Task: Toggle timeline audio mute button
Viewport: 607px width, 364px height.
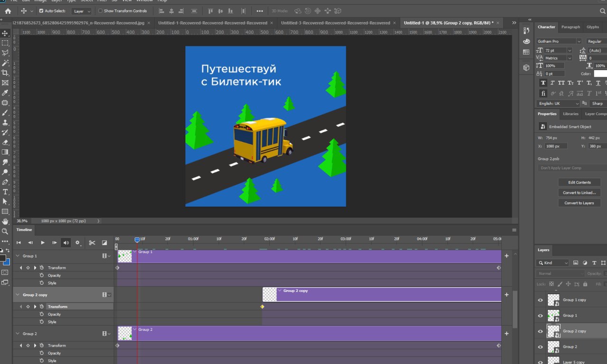Action: pos(66,243)
